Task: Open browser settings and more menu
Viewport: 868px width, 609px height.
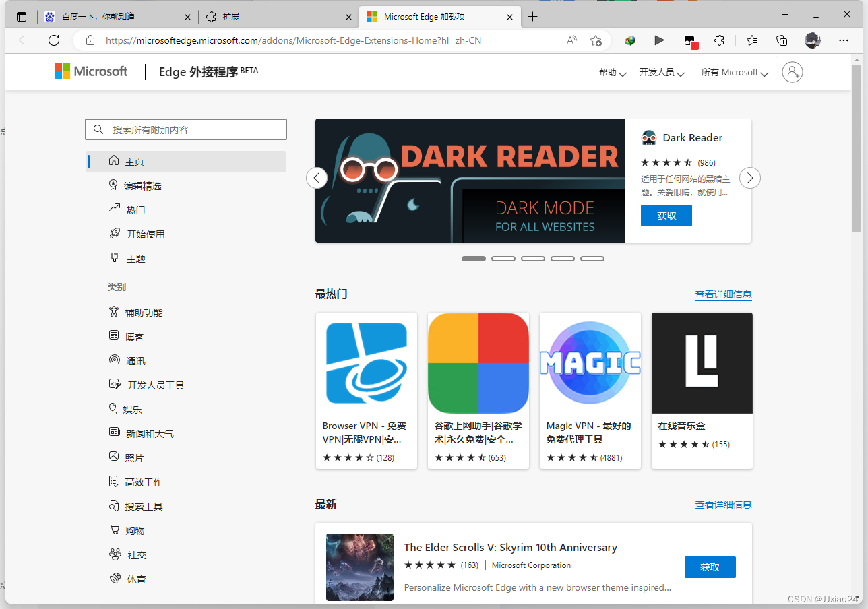Action: [844, 40]
